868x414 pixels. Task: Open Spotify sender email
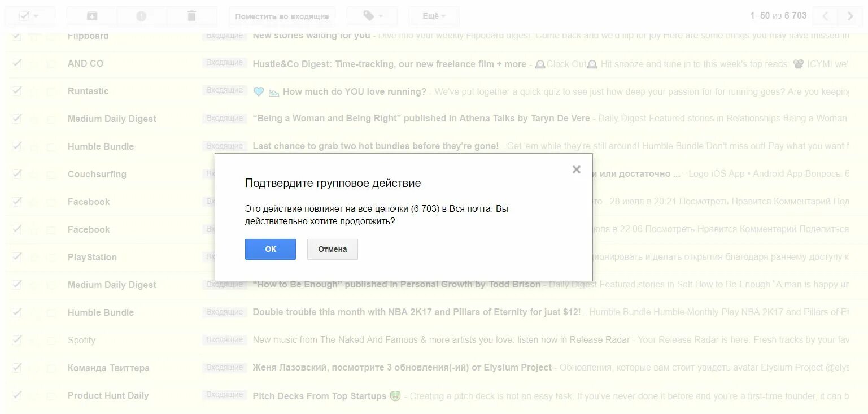tap(81, 340)
